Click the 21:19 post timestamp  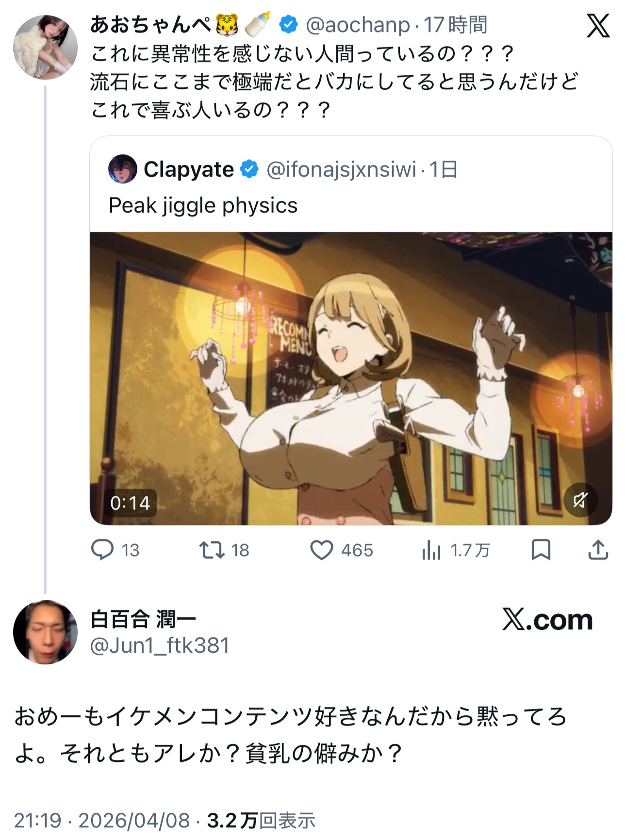(x=37, y=821)
